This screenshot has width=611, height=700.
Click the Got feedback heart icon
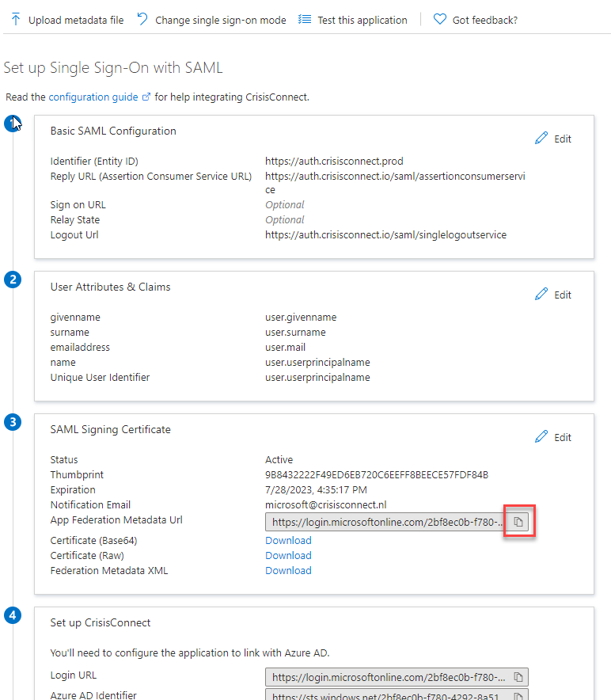(x=439, y=19)
